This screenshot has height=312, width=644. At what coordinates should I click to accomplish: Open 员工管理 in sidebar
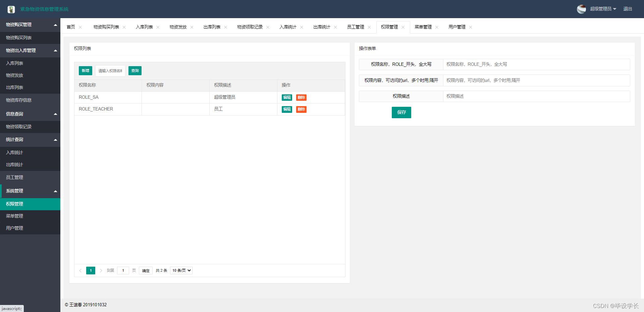pyautogui.click(x=30, y=178)
